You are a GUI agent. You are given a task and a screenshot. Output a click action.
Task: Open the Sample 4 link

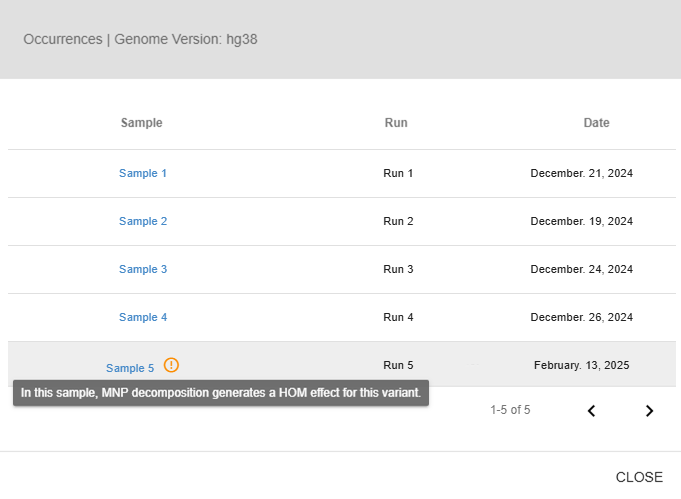point(142,317)
